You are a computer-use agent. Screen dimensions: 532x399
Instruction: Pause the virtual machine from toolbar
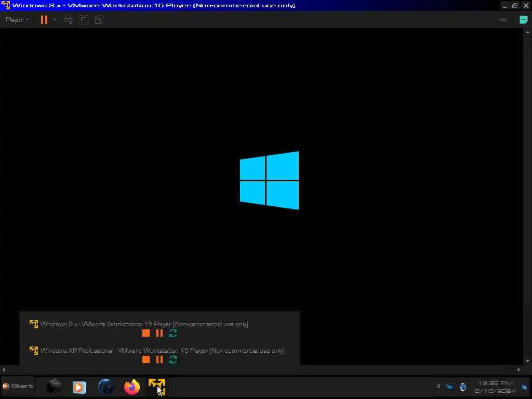(x=44, y=20)
